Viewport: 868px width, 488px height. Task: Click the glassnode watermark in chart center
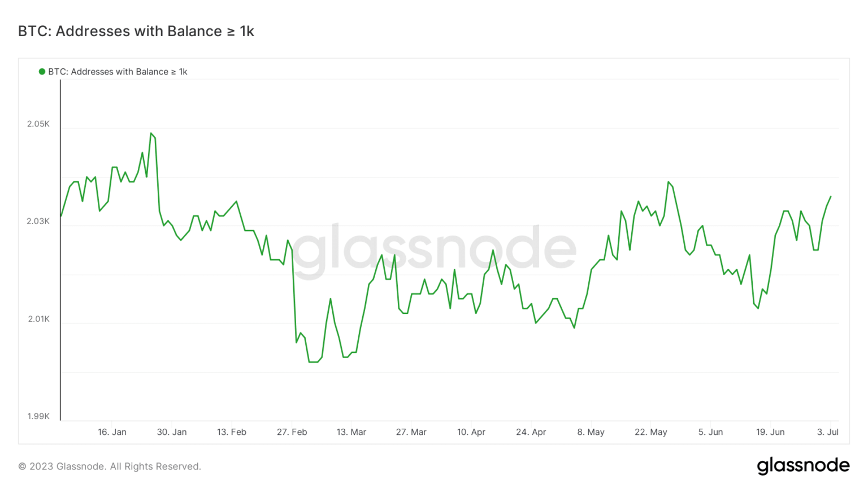[434, 249]
